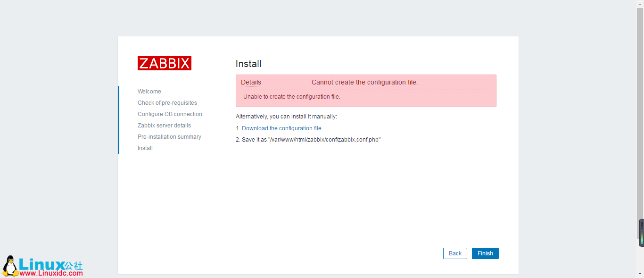This screenshot has width=644, height=278.
Task: Click the Install page heading
Action: tap(249, 64)
